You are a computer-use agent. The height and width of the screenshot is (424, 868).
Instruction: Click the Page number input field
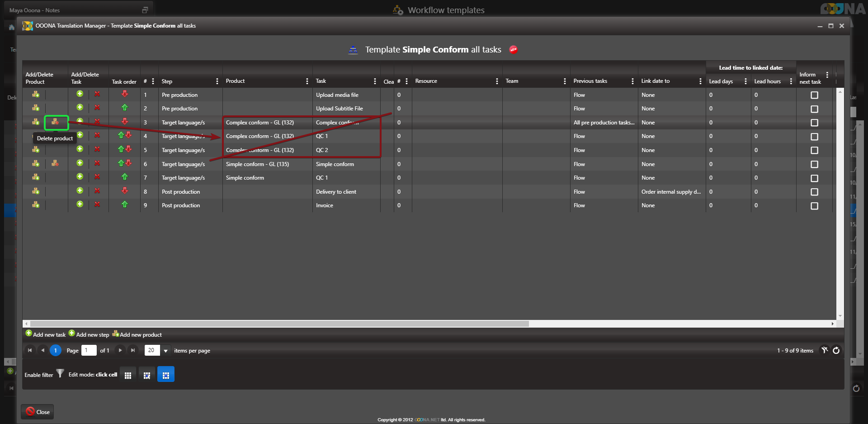click(89, 351)
